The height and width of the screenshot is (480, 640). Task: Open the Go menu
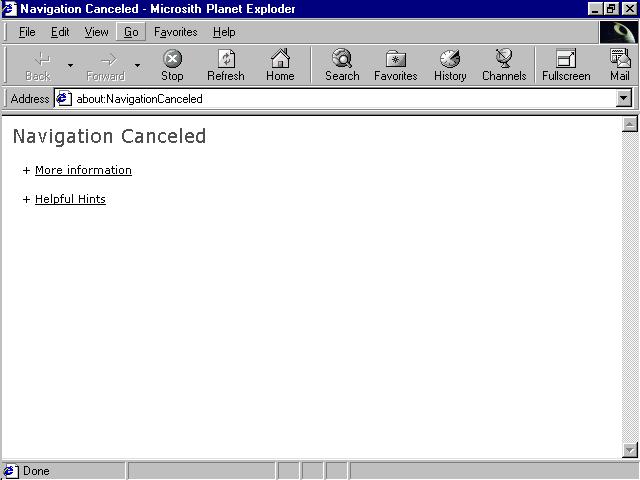point(131,32)
